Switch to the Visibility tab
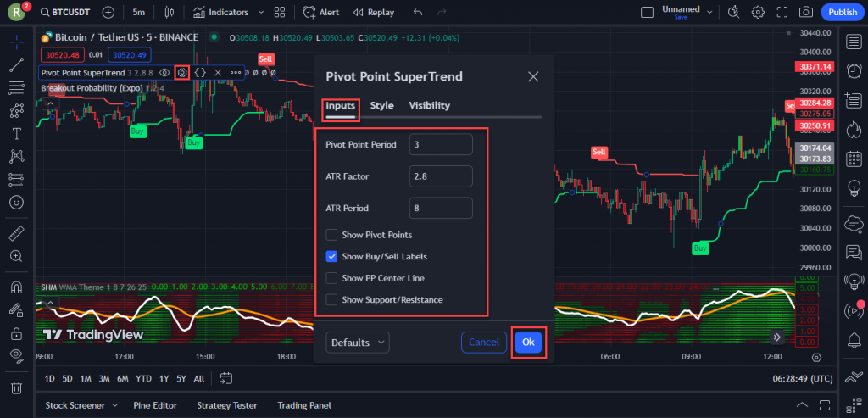The width and height of the screenshot is (868, 418). pyautogui.click(x=430, y=105)
